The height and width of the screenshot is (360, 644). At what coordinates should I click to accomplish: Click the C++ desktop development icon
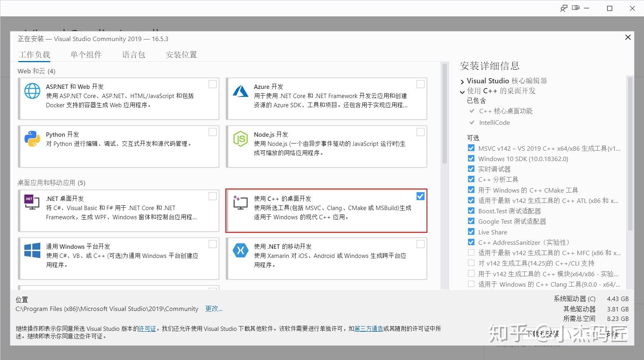[240, 202]
